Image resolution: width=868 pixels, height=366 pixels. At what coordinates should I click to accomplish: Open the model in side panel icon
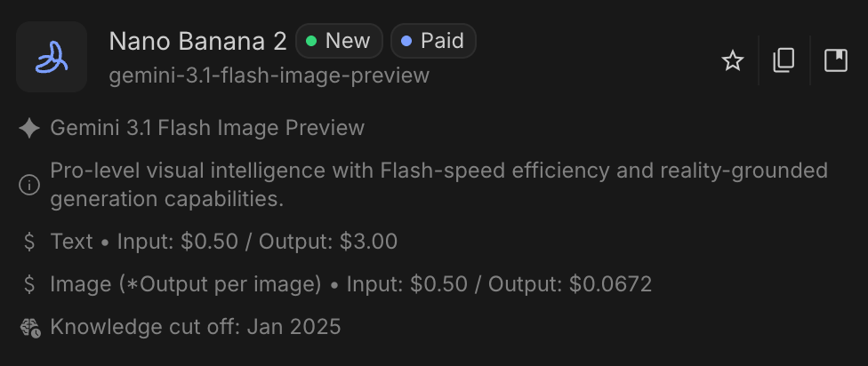click(836, 60)
